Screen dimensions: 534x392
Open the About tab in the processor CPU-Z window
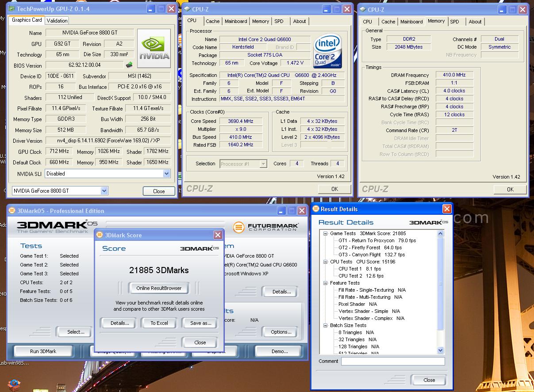(x=300, y=21)
